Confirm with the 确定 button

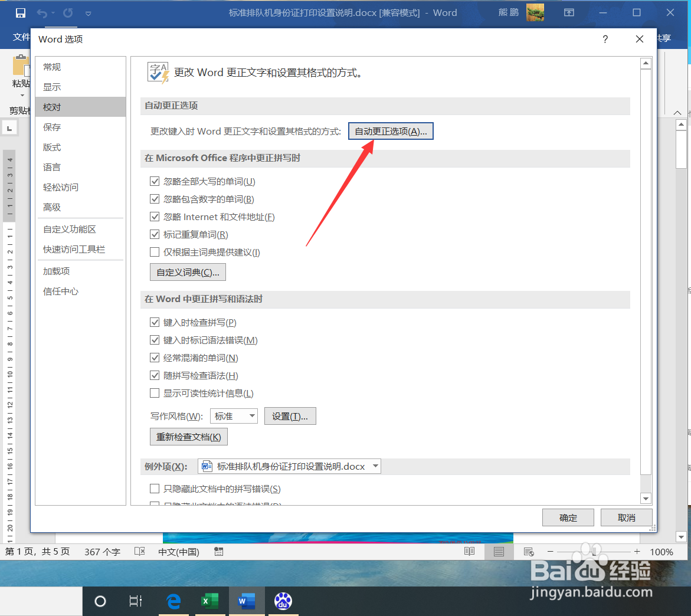click(568, 517)
